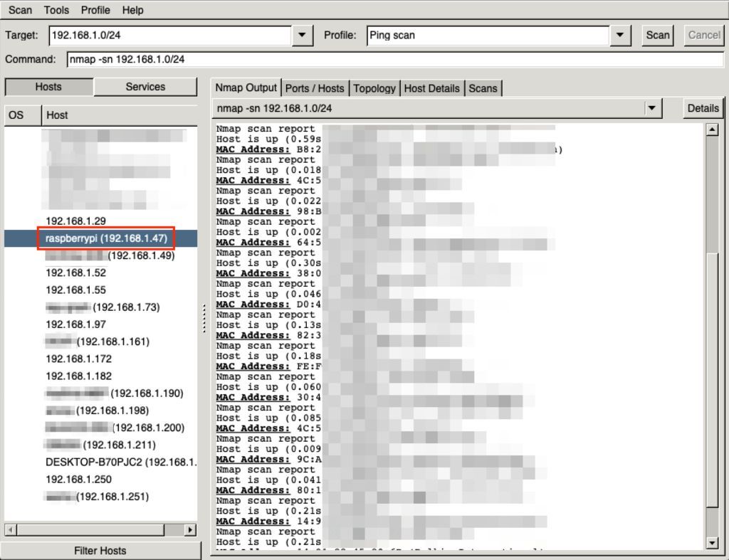The height and width of the screenshot is (560, 729).
Task: Select the Nmap Output tab
Action: [x=246, y=88]
